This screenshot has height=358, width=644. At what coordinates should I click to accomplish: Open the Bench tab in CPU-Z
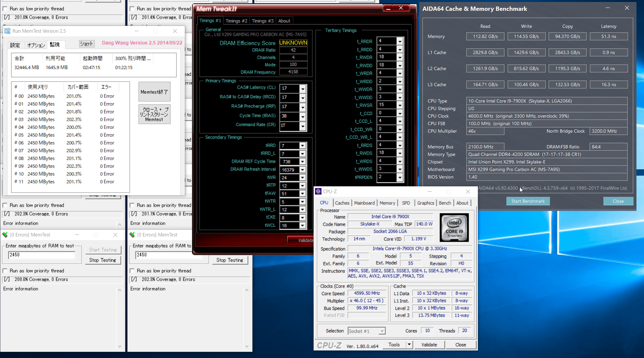coord(445,203)
